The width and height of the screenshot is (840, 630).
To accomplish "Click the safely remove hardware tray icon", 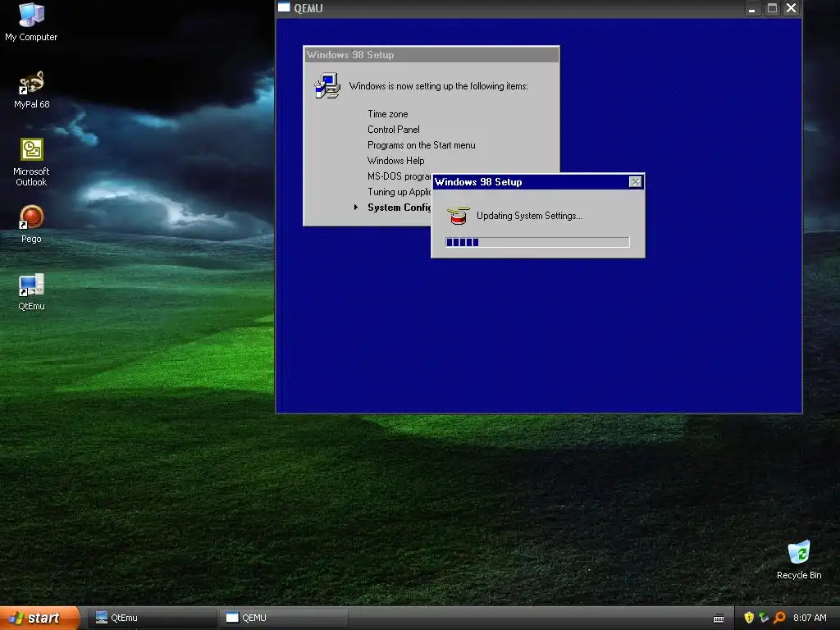I will 764,618.
